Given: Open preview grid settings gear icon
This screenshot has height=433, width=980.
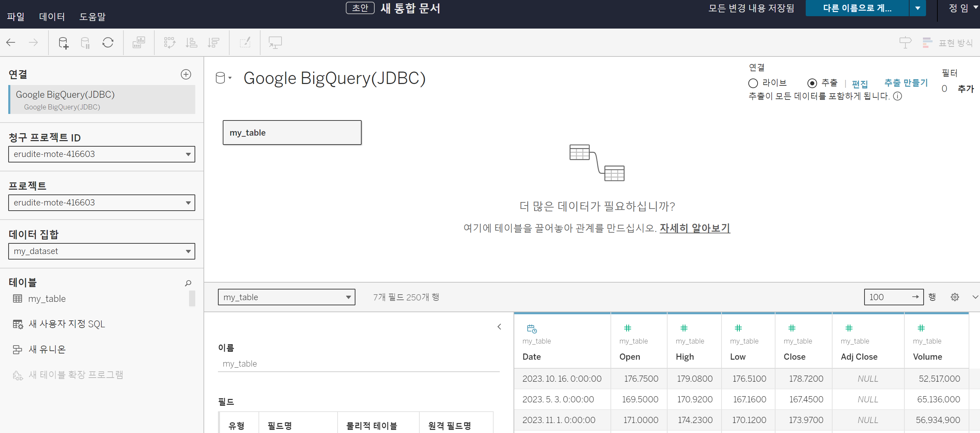Looking at the screenshot, I should click(955, 297).
